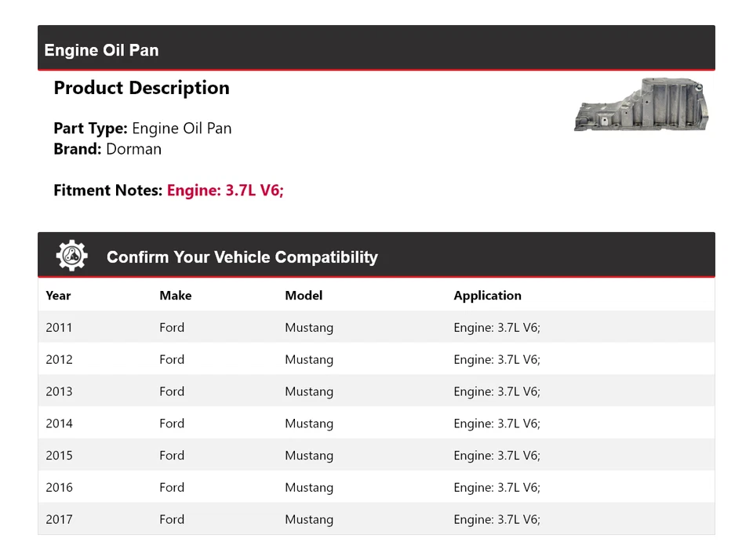The image size is (753, 560).
Task: Click the Confirm Your Vehicle Compatibility heading
Action: pyautogui.click(x=242, y=257)
